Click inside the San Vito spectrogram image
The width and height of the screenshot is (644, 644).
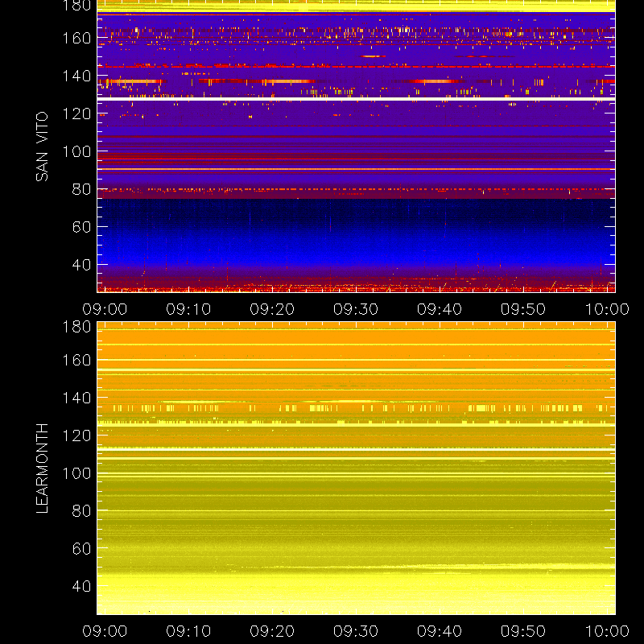coord(356,147)
